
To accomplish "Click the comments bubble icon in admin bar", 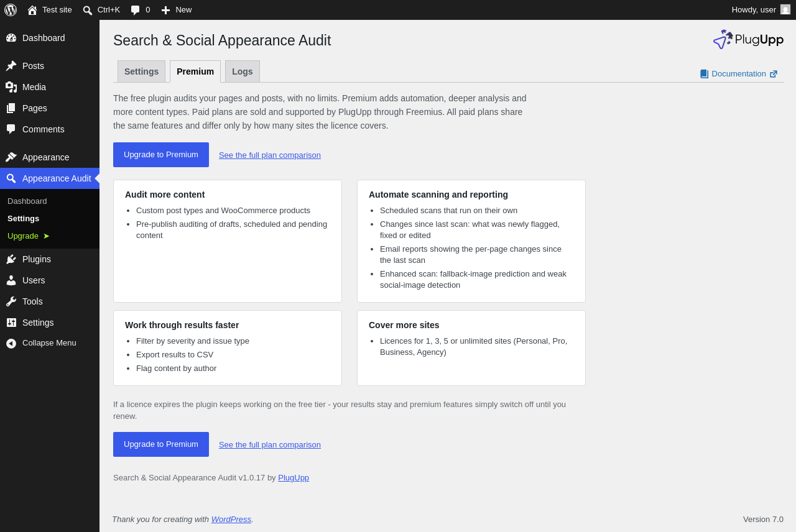I will (x=135, y=10).
